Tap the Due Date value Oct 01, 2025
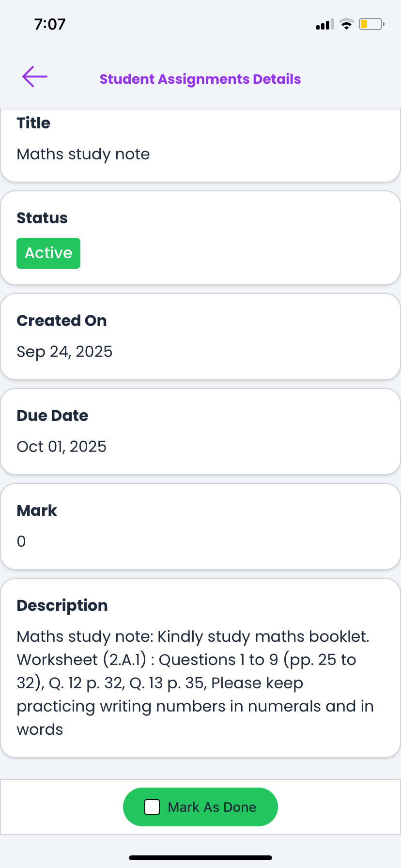The width and height of the screenshot is (401, 868). click(x=62, y=447)
